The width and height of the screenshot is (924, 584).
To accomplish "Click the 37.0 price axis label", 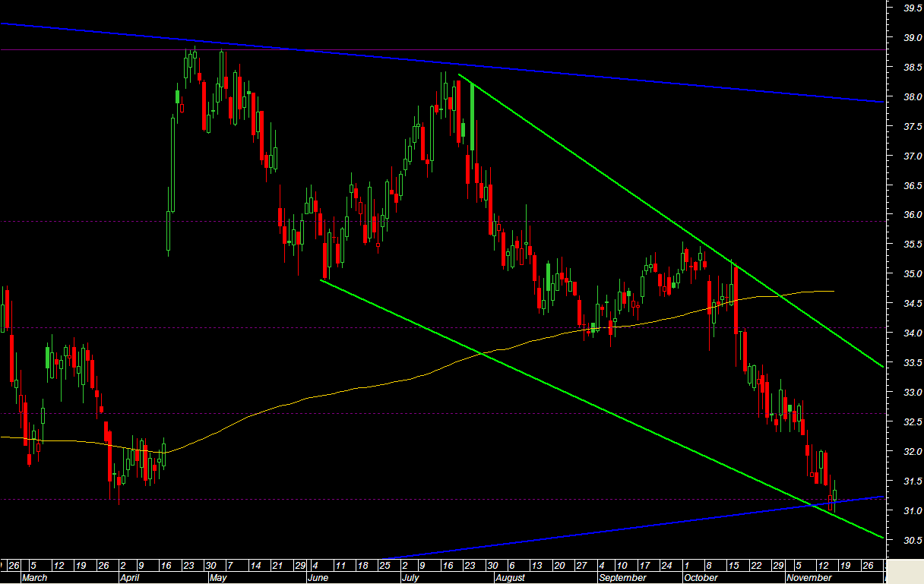I will [x=912, y=156].
